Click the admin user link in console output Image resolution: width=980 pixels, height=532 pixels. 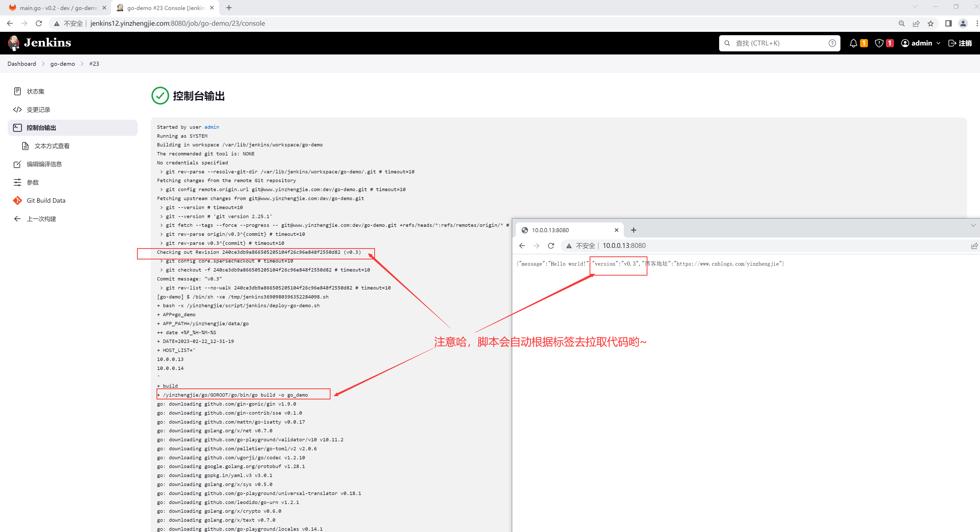click(212, 127)
